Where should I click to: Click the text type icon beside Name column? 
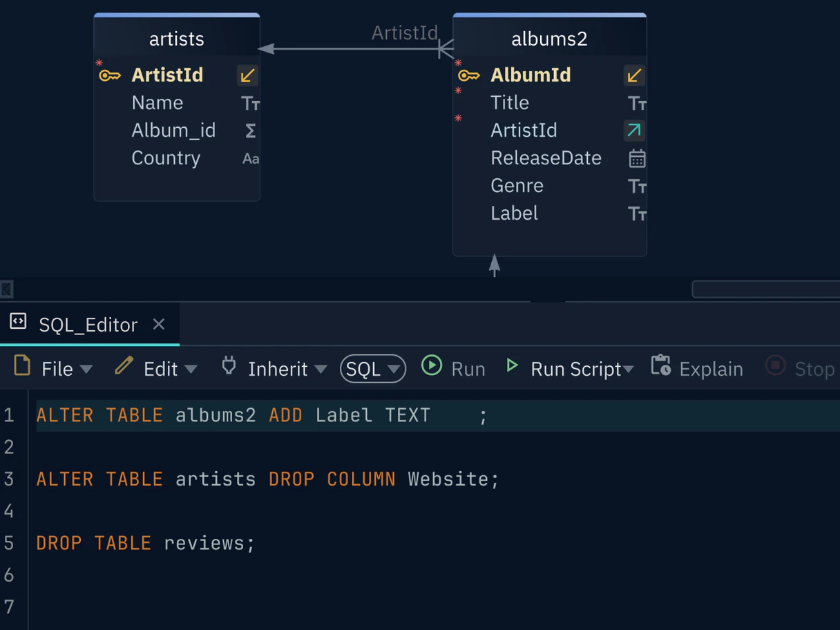pyautogui.click(x=250, y=104)
